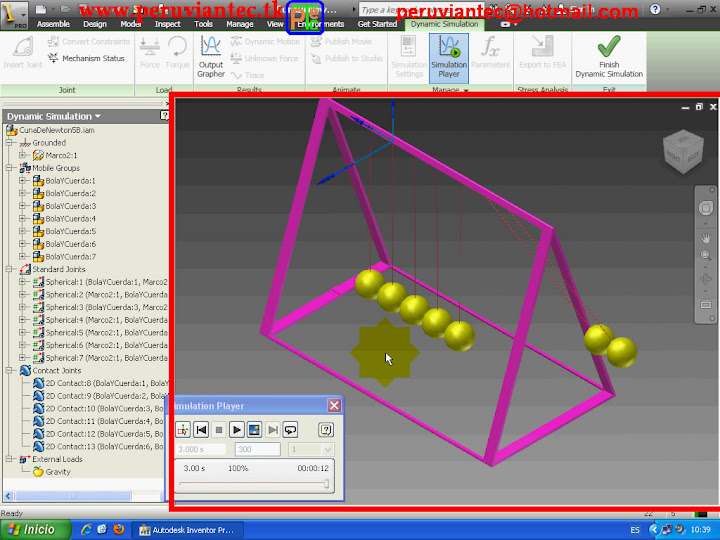
Task: Open Simulation Settings
Action: 409,57
